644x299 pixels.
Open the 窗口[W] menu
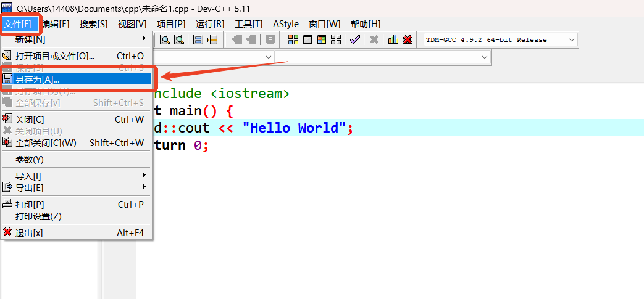pos(324,24)
